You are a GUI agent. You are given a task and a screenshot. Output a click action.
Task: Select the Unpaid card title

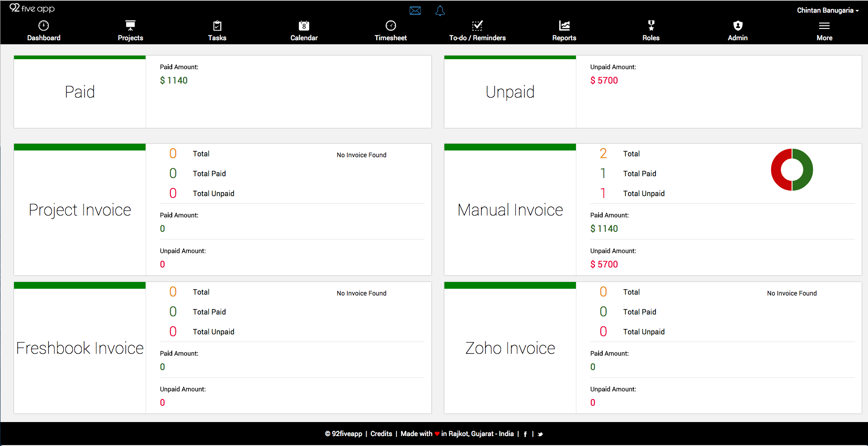[510, 92]
